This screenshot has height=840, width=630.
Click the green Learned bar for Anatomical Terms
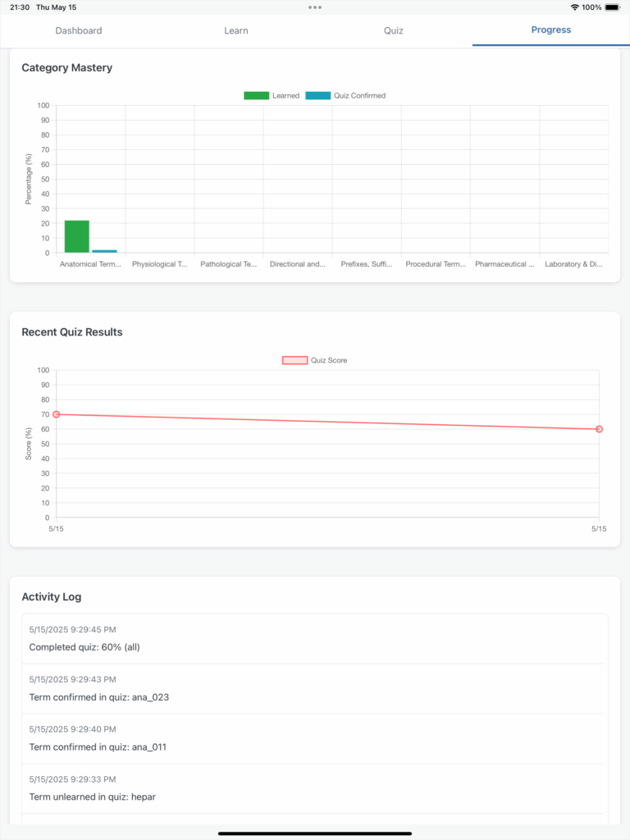point(76,236)
